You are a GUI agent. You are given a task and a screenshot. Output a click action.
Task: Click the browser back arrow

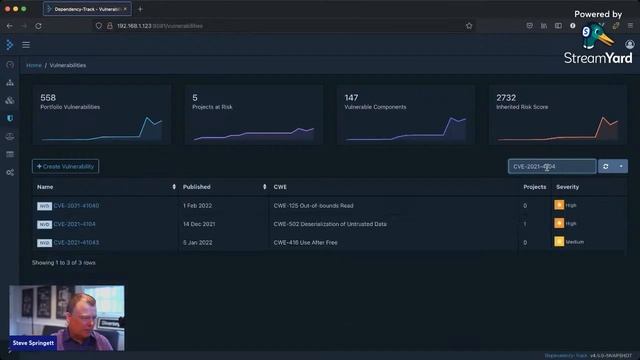click(9, 26)
